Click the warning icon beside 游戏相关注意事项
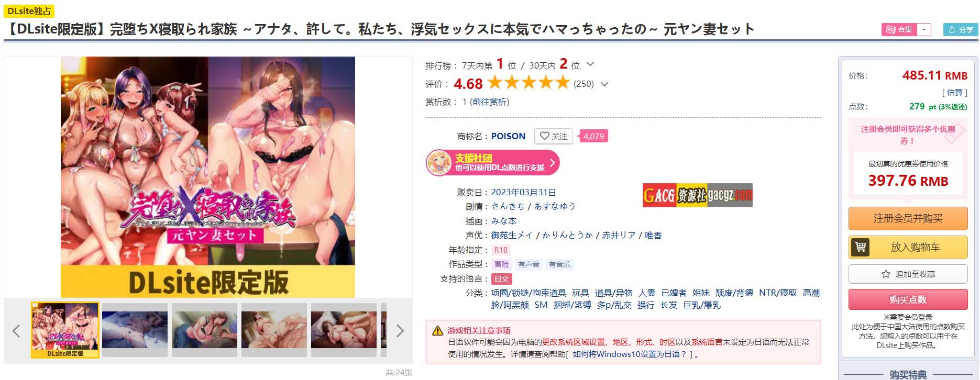The height and width of the screenshot is (380, 980). tap(437, 331)
